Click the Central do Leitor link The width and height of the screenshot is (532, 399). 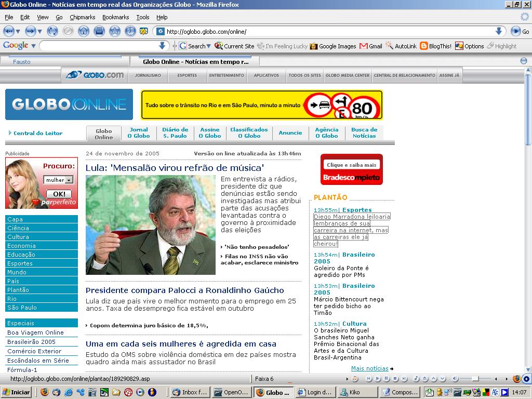tap(37, 133)
